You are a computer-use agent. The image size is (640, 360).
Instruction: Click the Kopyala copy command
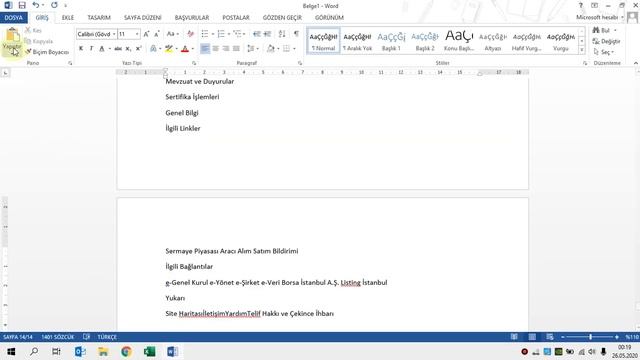pos(39,41)
